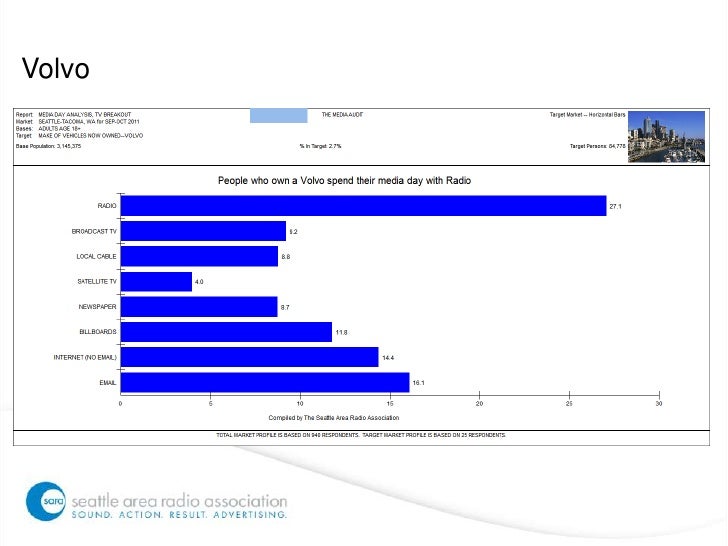Screen dimensions: 728x546
Task: Click the Volvo slide title
Action: coord(55,69)
